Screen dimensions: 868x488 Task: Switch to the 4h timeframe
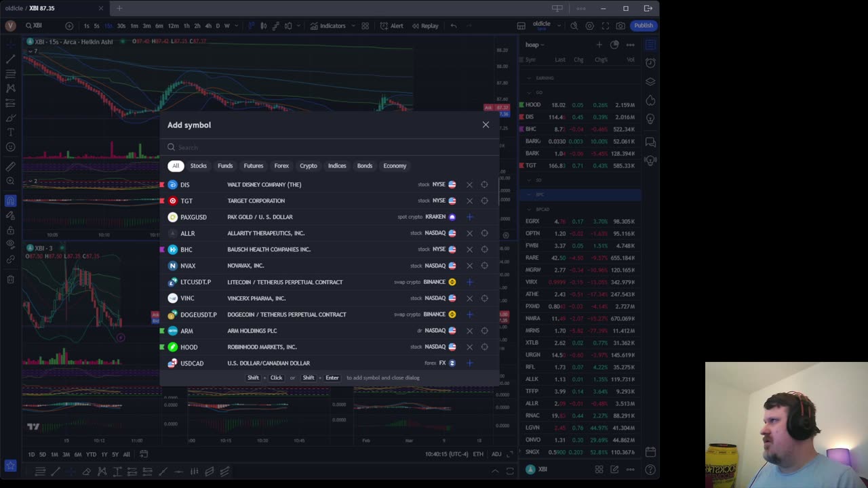[207, 26]
